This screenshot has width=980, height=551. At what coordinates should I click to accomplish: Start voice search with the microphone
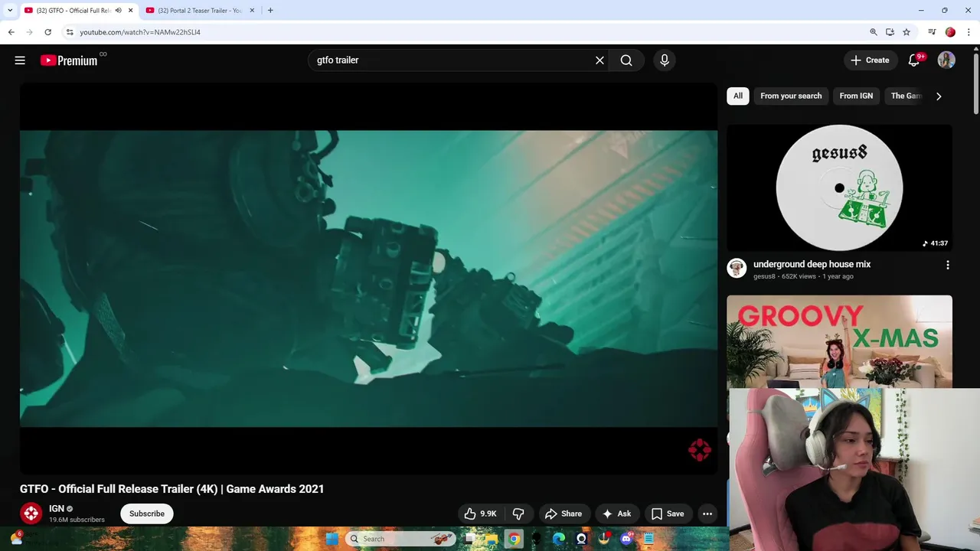click(x=665, y=60)
